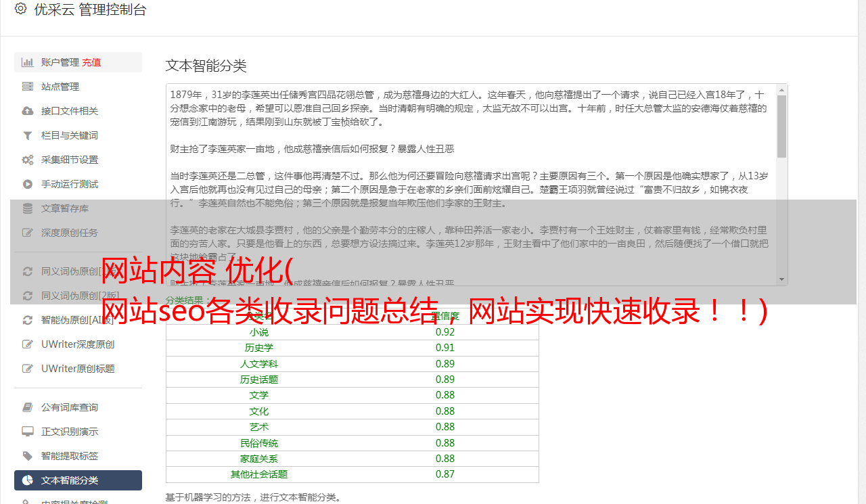Click the monitor icon for 正文识别演示
The image size is (866, 504).
28,432
